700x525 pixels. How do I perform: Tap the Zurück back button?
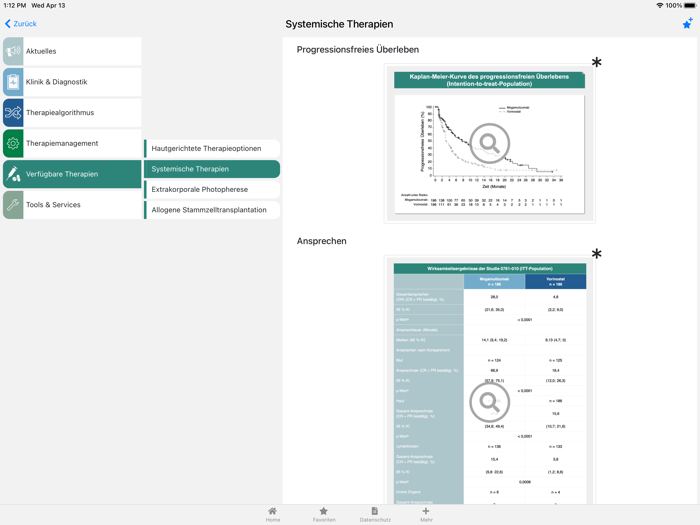point(21,24)
